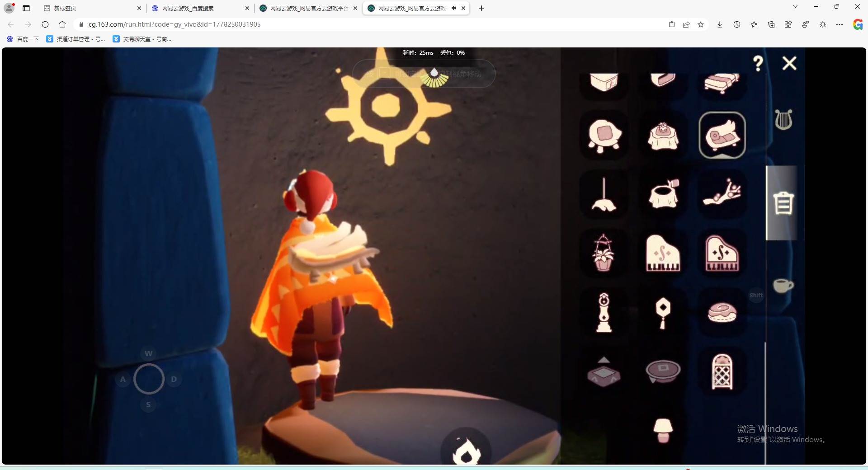Viewport: 868px width, 470px height.
Task: Open the Google translate extension icon
Action: click(x=858, y=24)
